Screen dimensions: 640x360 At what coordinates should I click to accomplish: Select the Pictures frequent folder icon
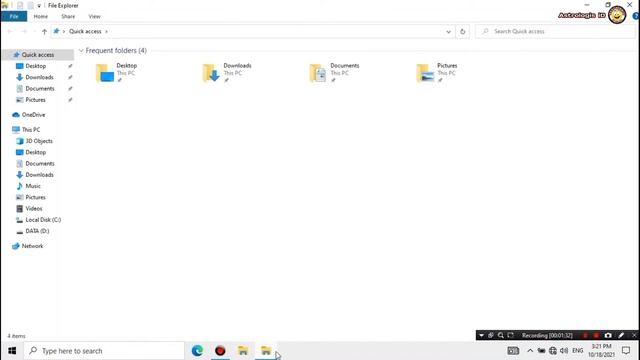425,73
